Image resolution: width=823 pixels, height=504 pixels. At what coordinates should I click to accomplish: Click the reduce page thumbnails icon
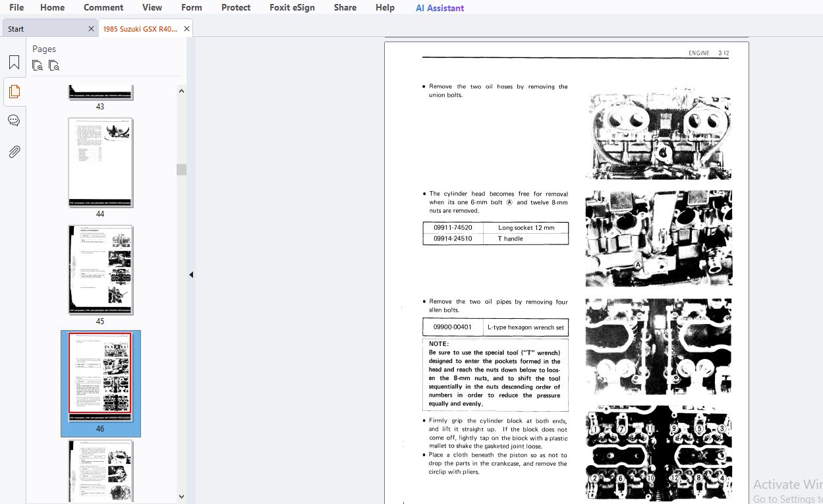tap(54, 65)
